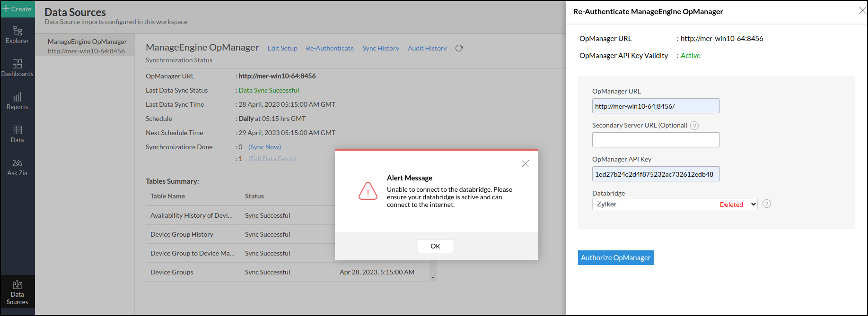Open Sync History link
868x316 pixels.
[380, 48]
